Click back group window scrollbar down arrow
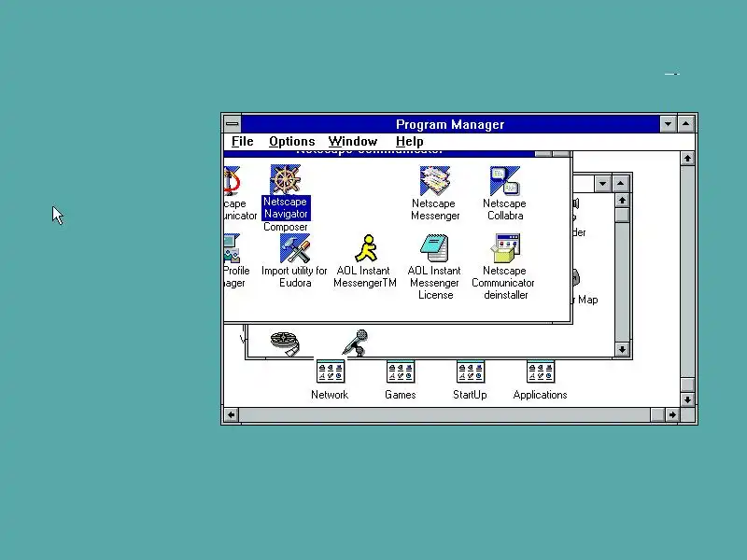The width and height of the screenshot is (747, 560). [622, 349]
